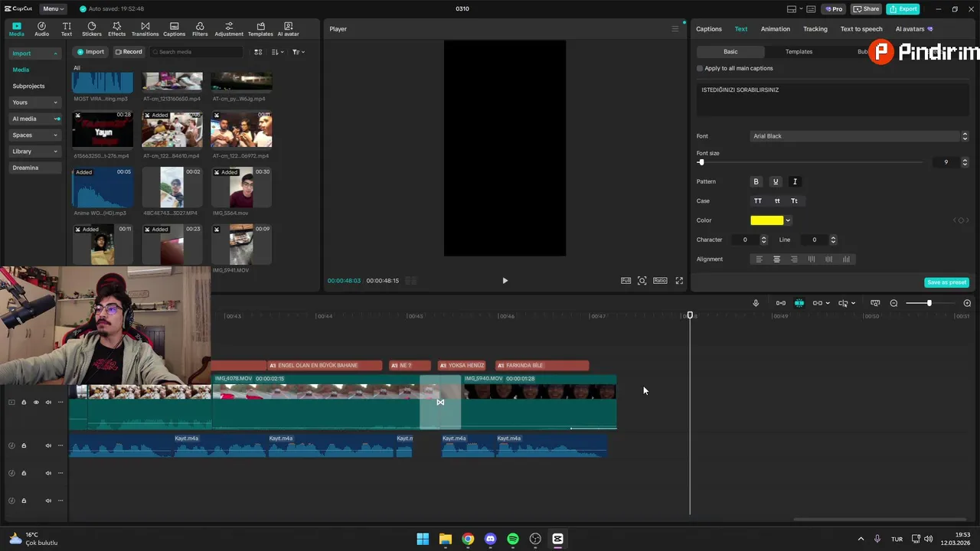Select the Basic sub-tab
This screenshot has width=980, height=551.
pos(730,51)
